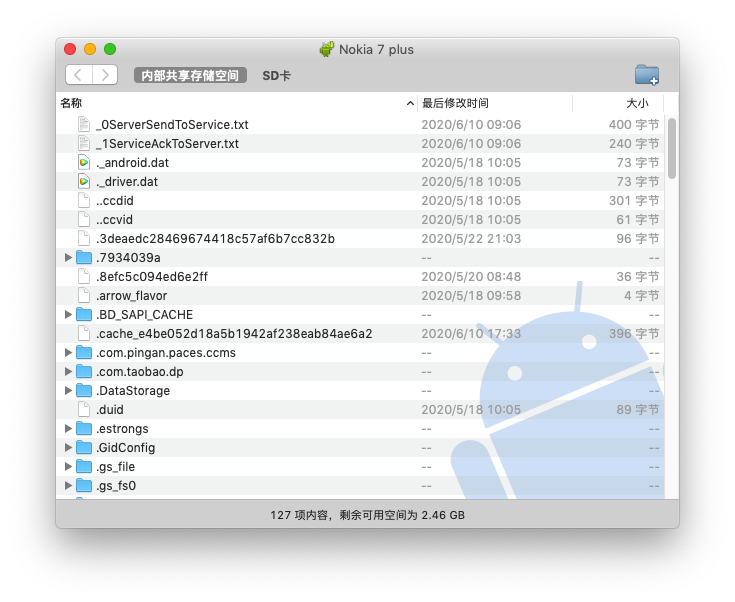The width and height of the screenshot is (735, 602).
Task: Click the blank file icon of ..ccvid
Action: [x=84, y=219]
